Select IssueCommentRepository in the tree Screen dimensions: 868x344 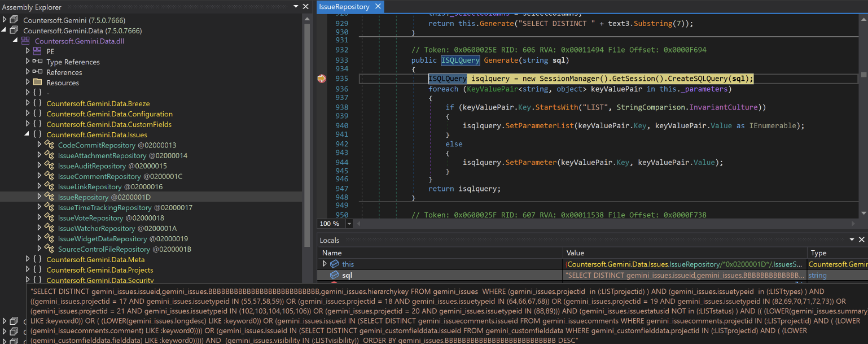coord(99,177)
